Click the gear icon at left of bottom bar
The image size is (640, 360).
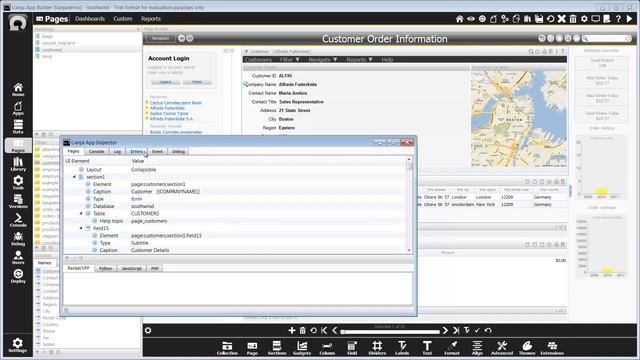148,330
